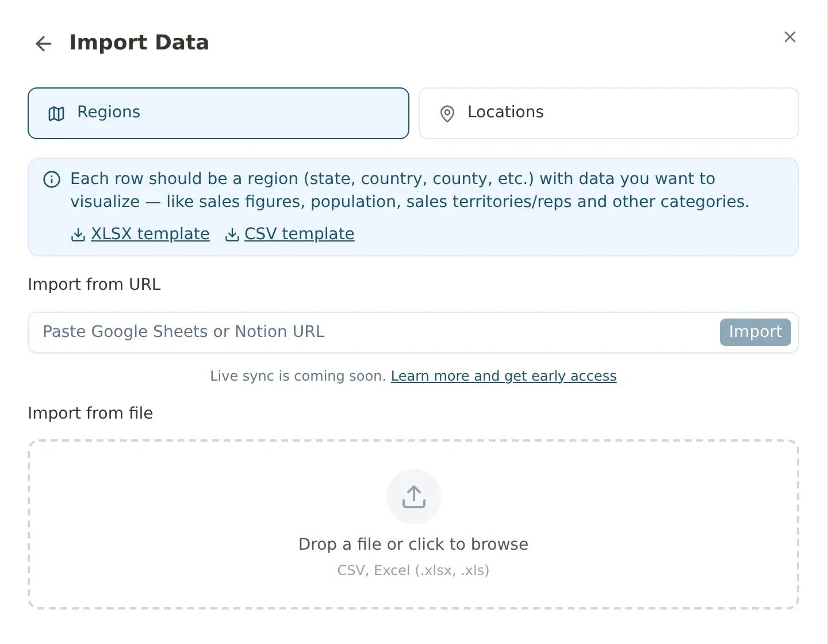Click the download icon next to XLSX template
The height and width of the screenshot is (644, 828).
point(78,235)
